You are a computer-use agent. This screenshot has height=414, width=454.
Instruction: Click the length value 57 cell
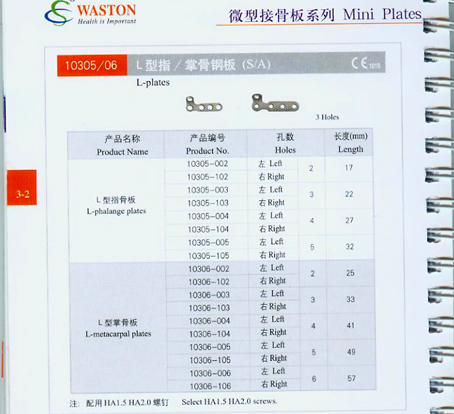coord(351,378)
